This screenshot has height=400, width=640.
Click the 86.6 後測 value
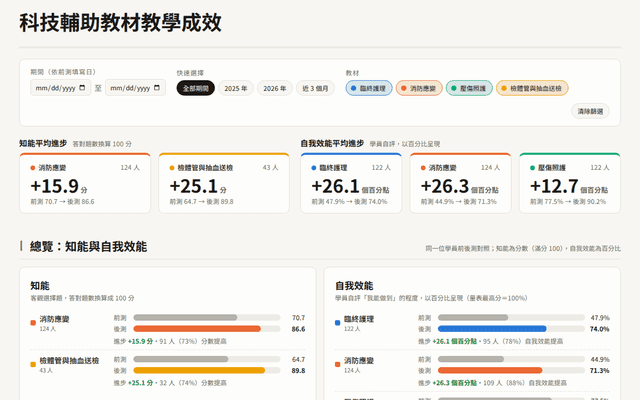(x=298, y=329)
